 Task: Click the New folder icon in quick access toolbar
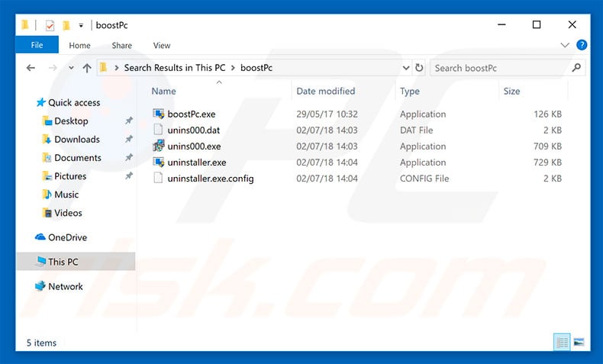pyautogui.click(x=66, y=25)
